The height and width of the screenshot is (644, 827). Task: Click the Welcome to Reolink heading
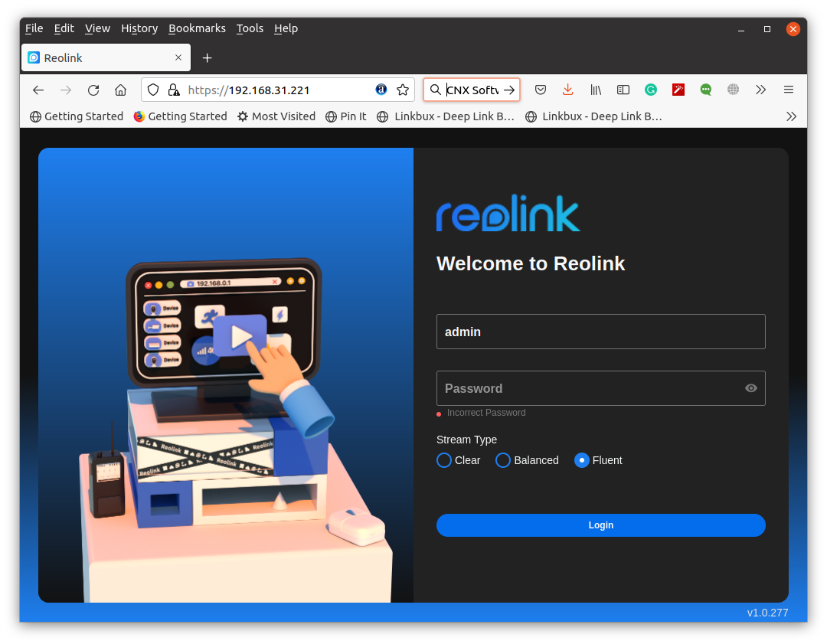click(531, 263)
